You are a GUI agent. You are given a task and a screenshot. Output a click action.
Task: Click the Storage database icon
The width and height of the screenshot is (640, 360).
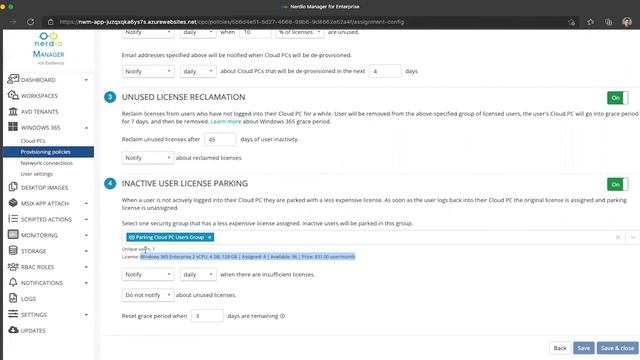(x=13, y=251)
